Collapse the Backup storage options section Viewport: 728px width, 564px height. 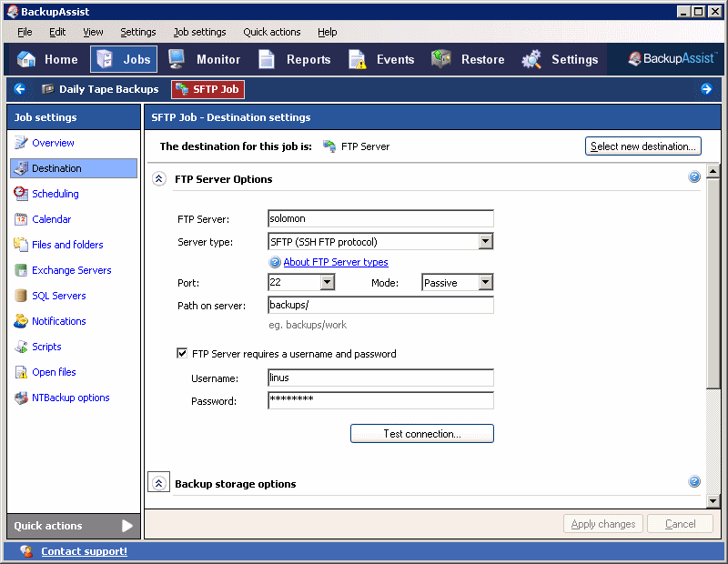point(158,483)
